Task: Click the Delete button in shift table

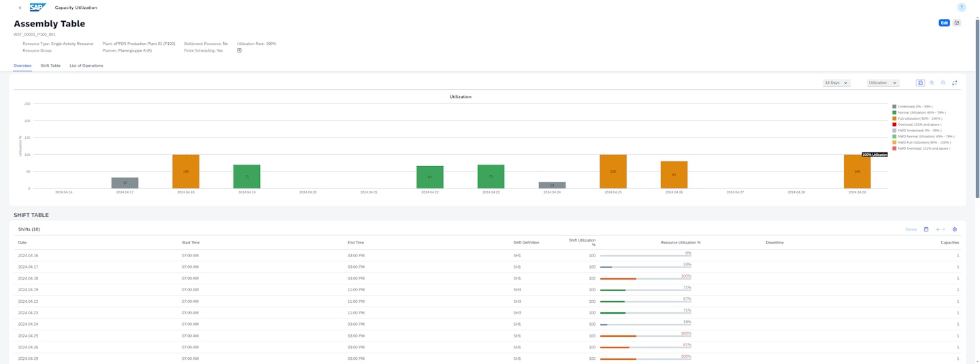Action: click(x=911, y=229)
